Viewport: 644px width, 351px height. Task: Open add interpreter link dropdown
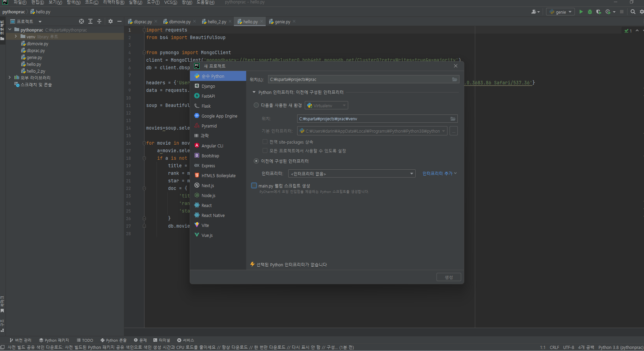(x=440, y=173)
